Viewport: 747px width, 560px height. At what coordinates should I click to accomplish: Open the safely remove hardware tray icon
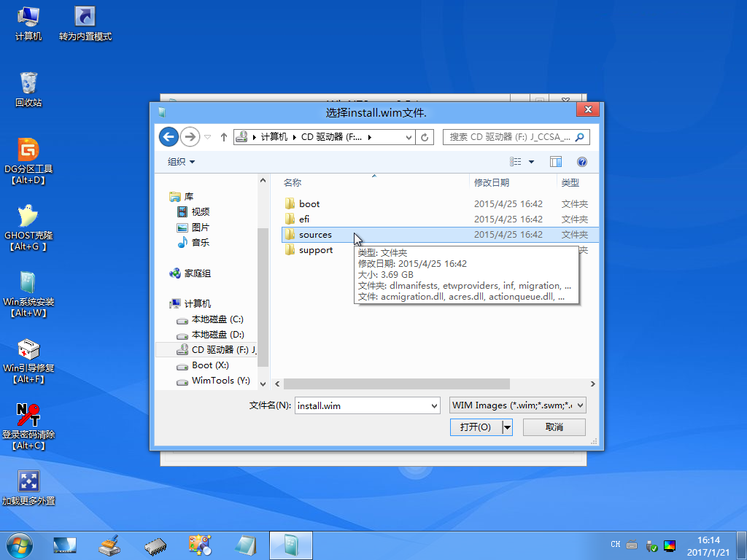coord(651,545)
